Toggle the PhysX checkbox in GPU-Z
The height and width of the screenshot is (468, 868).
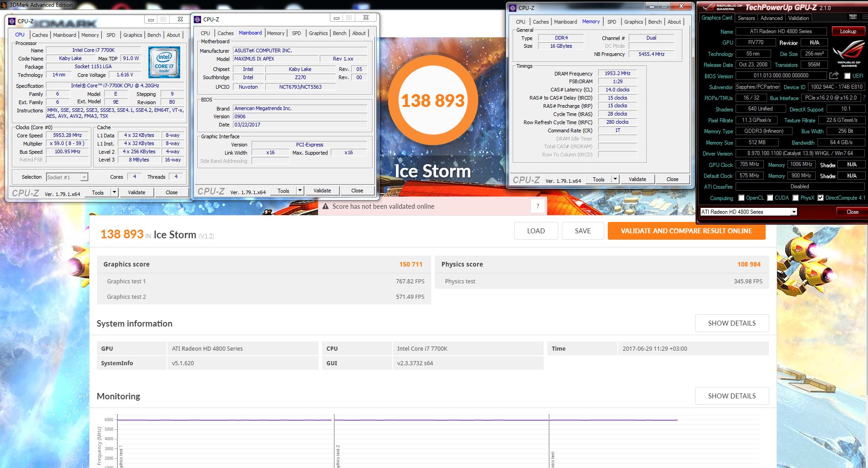point(796,198)
